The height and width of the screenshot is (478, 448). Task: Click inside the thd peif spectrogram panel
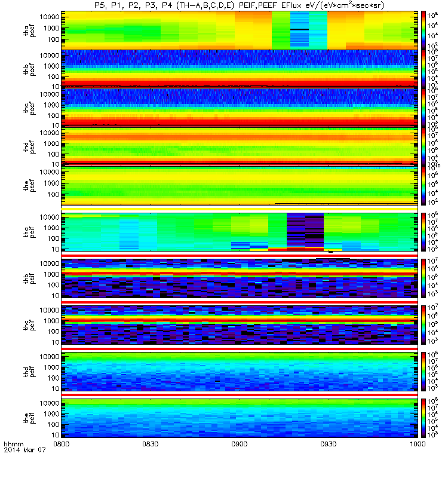(240, 371)
